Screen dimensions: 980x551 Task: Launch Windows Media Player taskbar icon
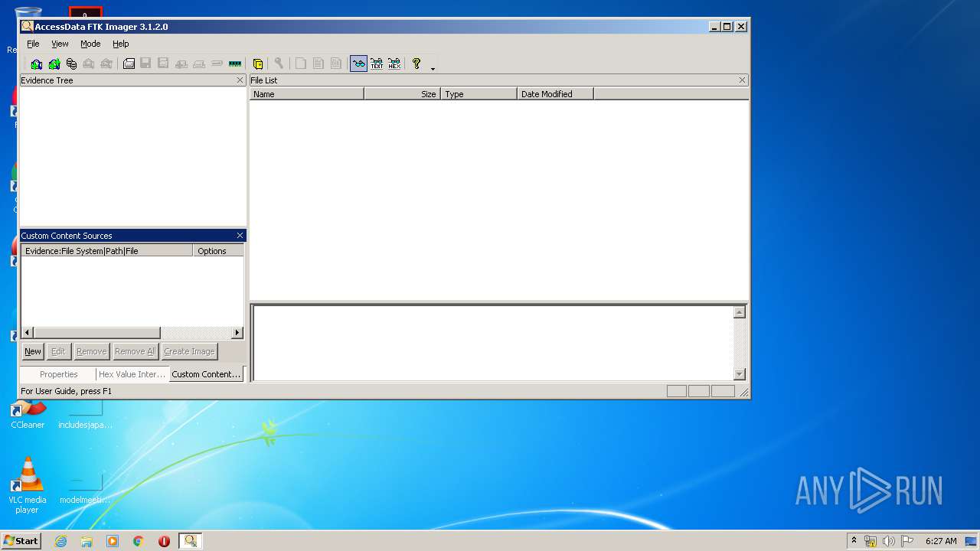(113, 541)
